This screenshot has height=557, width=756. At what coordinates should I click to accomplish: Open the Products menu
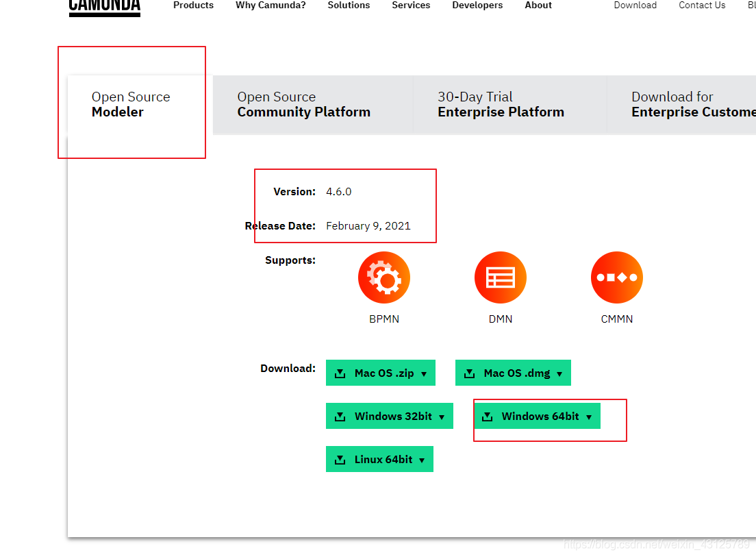pyautogui.click(x=193, y=5)
